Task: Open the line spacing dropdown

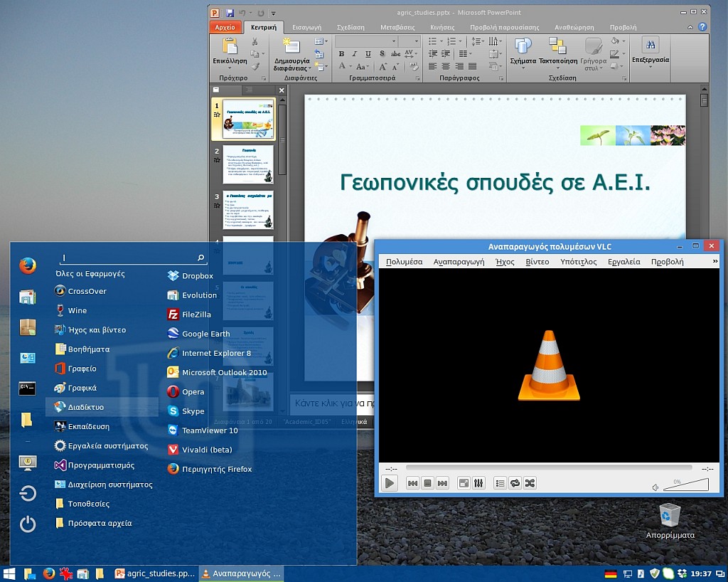Action: 478,41
